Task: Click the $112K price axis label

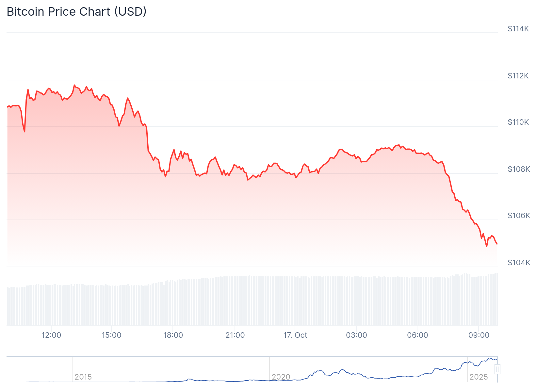Action: (518, 76)
